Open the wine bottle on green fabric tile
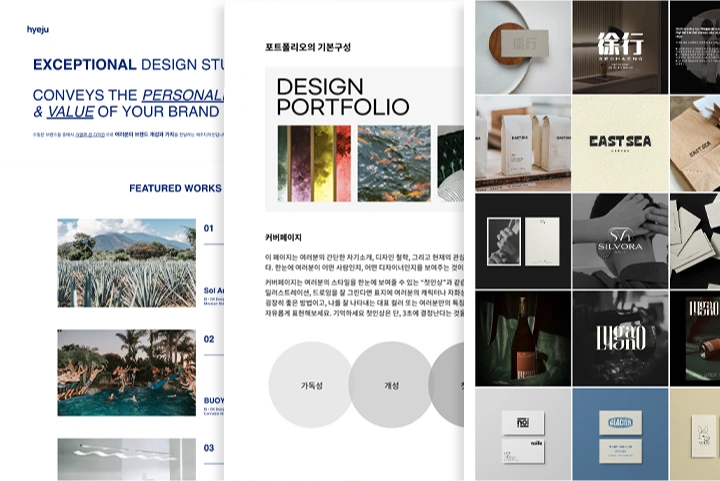This screenshot has height=481, width=720. (x=523, y=338)
